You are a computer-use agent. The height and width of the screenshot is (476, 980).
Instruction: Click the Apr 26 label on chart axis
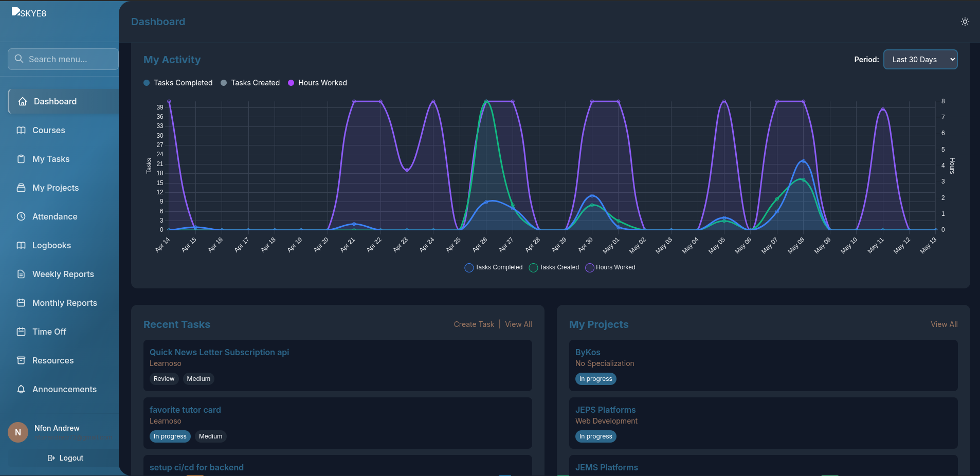(x=480, y=245)
